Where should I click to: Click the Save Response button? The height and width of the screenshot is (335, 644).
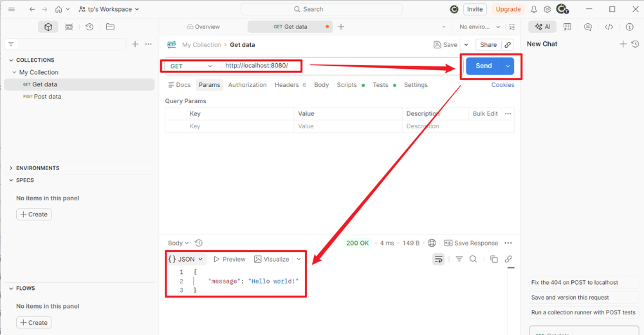point(471,243)
